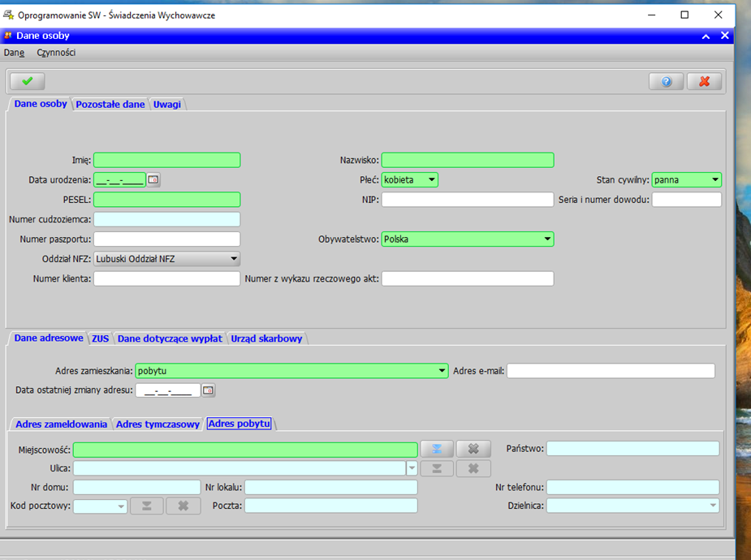Switch to the Uwagi tab
Viewport: 751px width, 560px height.
point(166,105)
